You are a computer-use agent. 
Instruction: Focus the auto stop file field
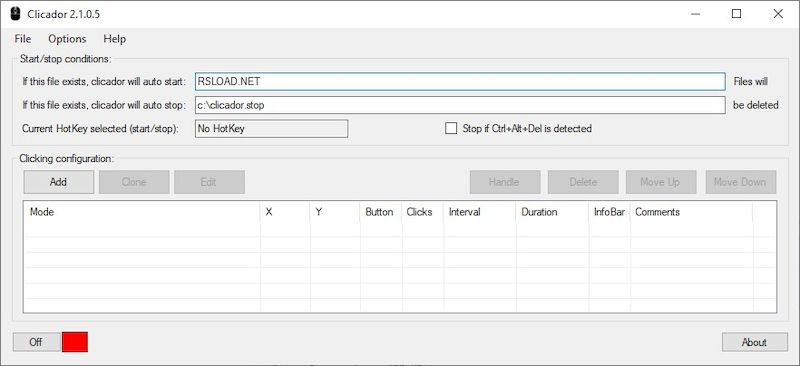pos(460,105)
